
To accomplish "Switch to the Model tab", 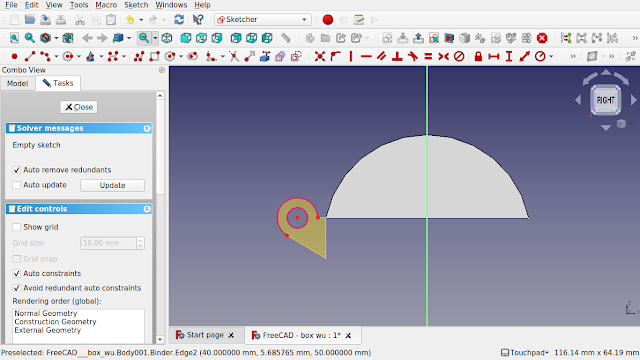I will [x=18, y=83].
